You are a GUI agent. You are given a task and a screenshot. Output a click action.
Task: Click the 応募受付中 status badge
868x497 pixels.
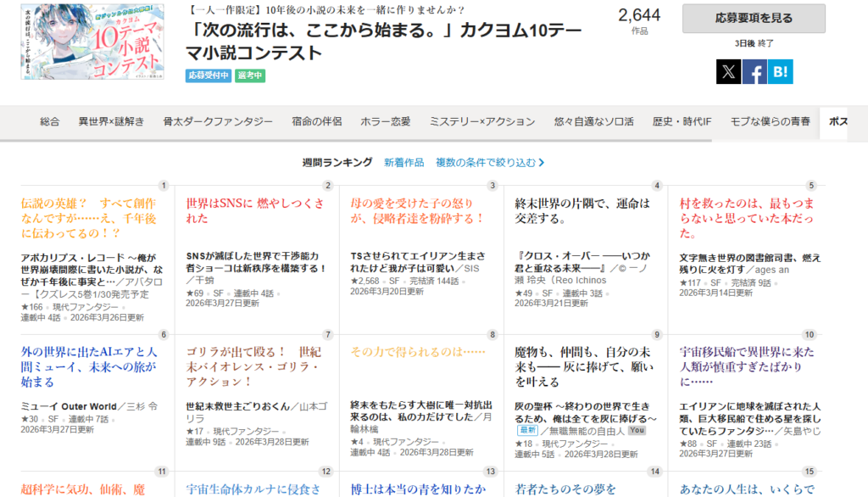[209, 75]
